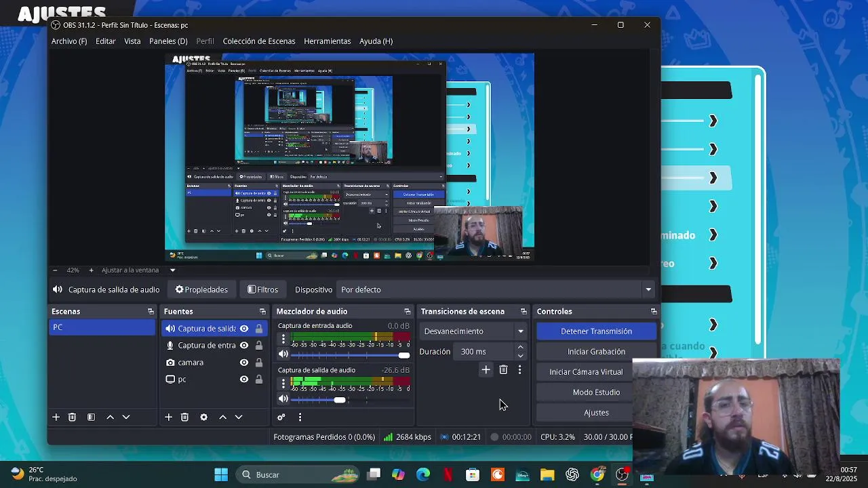Decrease transition Duración with down arrow
Image resolution: width=868 pixels, height=488 pixels.
tap(520, 356)
